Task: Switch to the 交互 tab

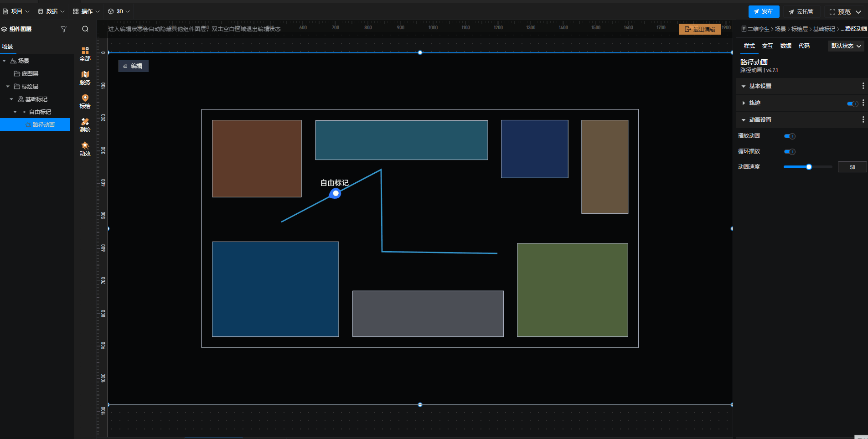Action: 767,46
